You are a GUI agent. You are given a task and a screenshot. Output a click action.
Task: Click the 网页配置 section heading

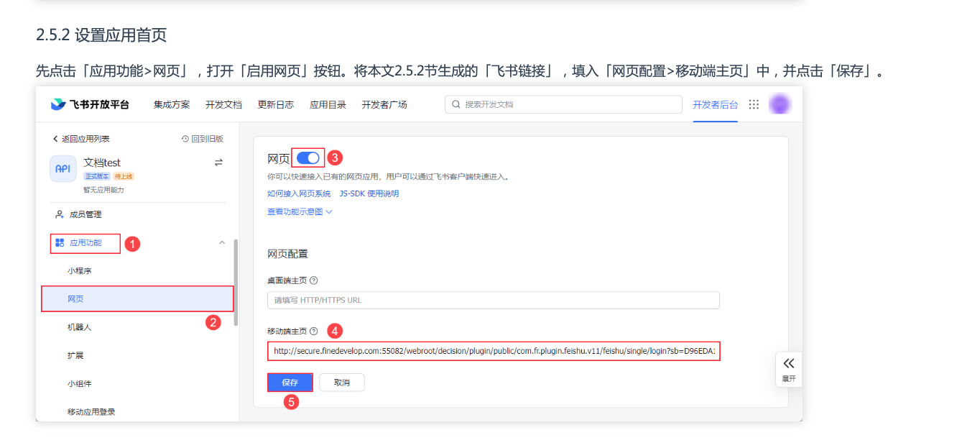coord(287,254)
